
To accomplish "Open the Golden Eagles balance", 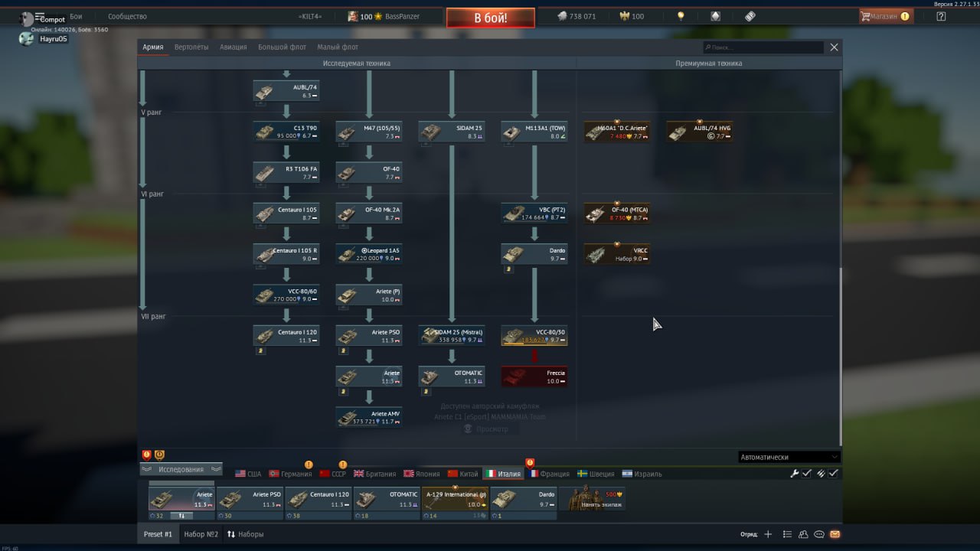I will point(630,16).
